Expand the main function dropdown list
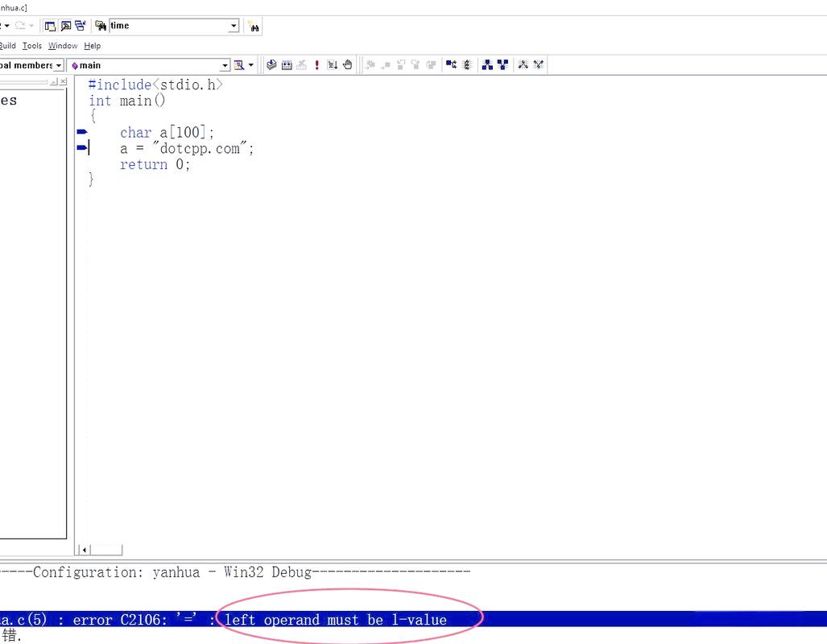The image size is (827, 644). (x=225, y=65)
